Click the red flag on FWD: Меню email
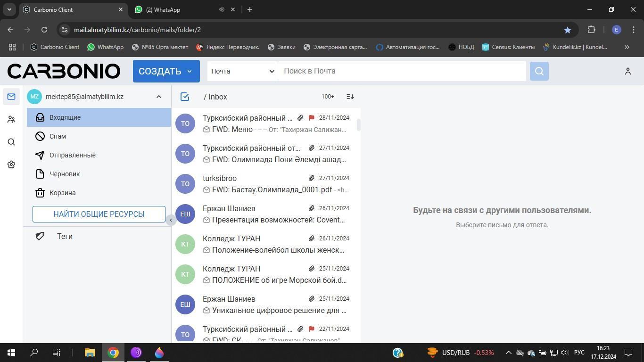 coord(311,118)
